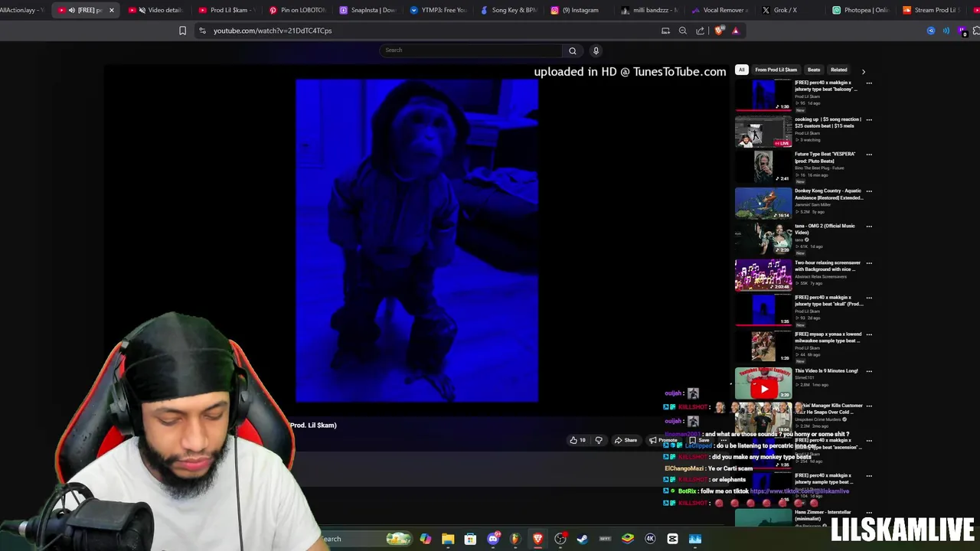Open Discord from the taskbar
This screenshot has width=980, height=551.
tap(493, 539)
